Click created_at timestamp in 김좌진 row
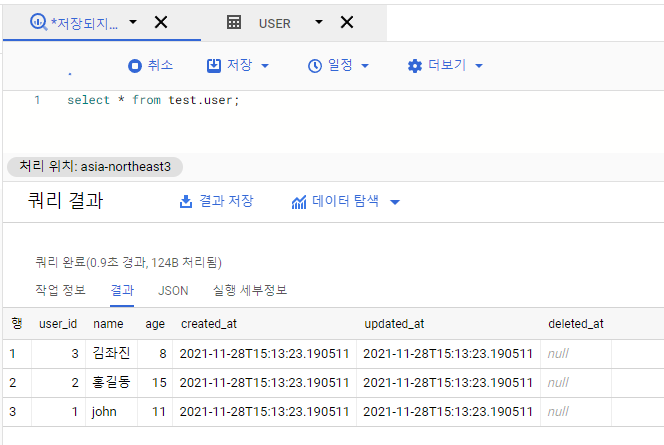Screen dimensions: 664x445 264,354
